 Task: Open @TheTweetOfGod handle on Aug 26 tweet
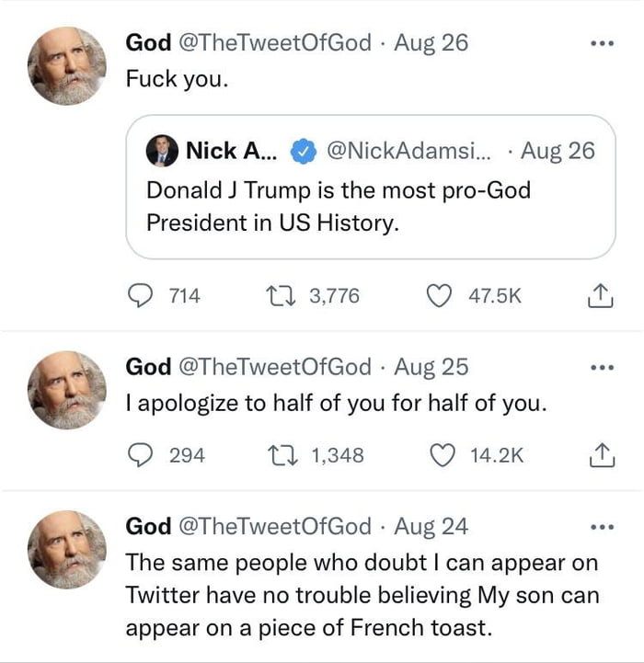[275, 42]
